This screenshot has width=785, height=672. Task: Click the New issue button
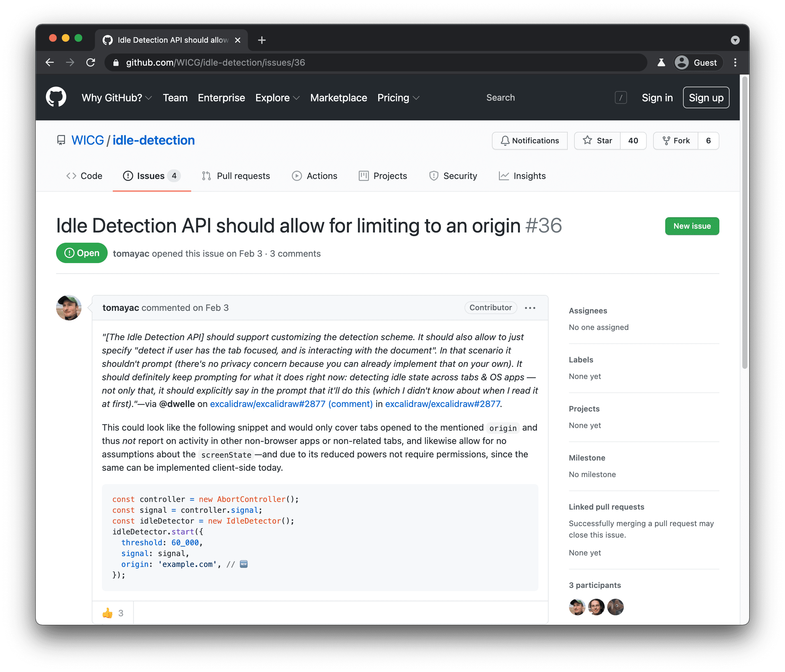[693, 226]
